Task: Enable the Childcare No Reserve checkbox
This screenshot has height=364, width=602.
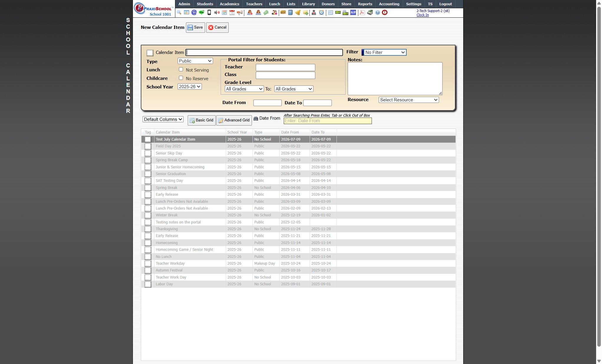Action: [x=181, y=78]
